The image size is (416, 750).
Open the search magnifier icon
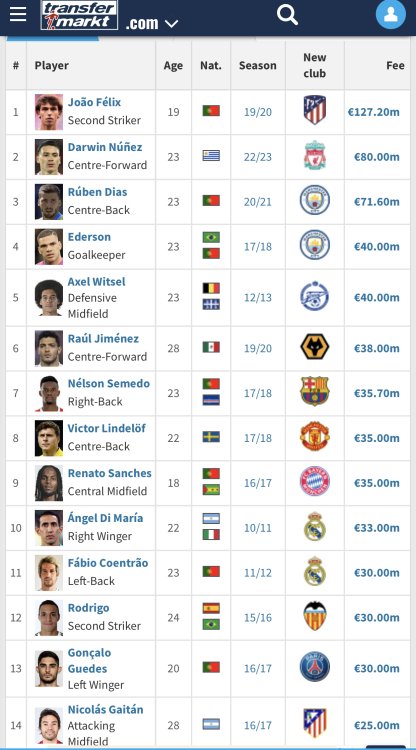click(x=287, y=14)
